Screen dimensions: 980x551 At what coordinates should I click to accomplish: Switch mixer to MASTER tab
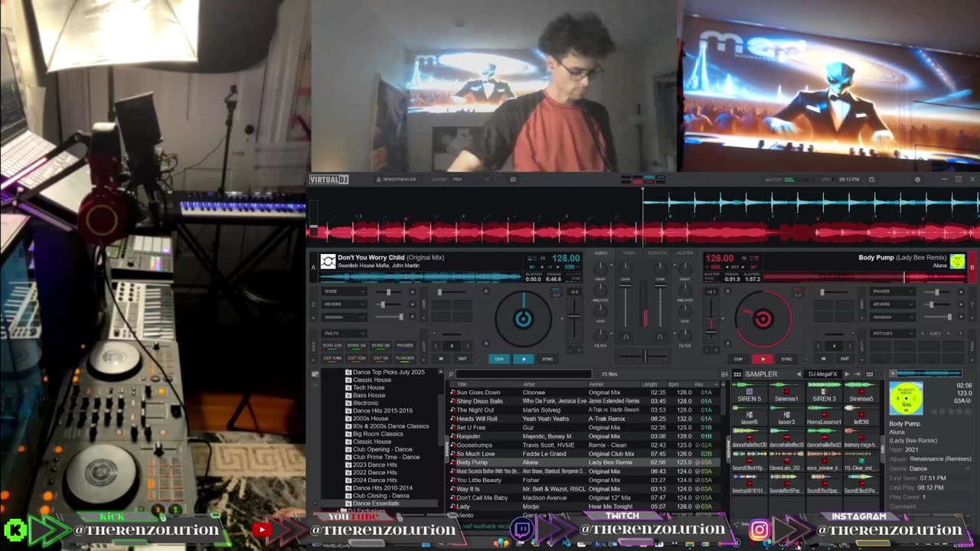point(685,253)
